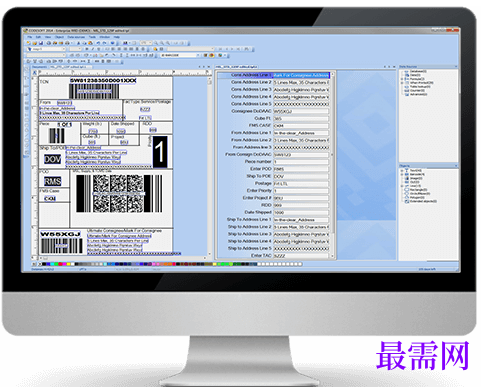Image resolution: width=488 pixels, height=387 pixels.
Task: Open the Window menu
Action: click(x=105, y=37)
